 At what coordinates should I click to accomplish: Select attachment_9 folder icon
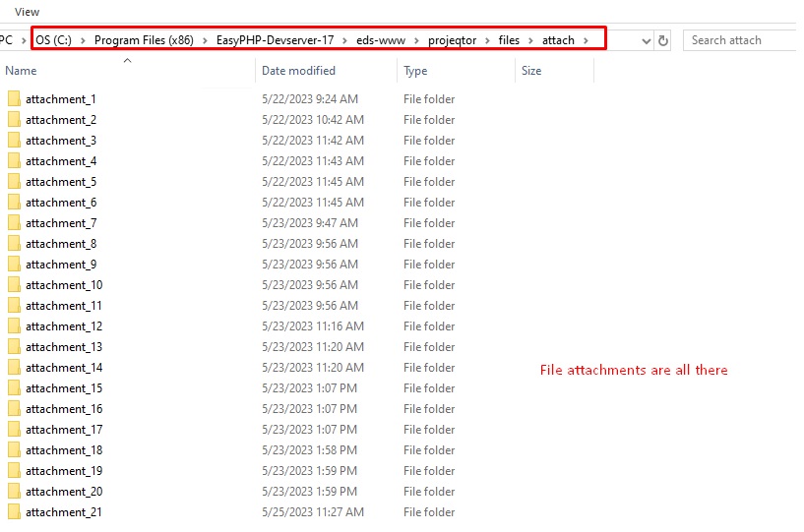point(15,264)
